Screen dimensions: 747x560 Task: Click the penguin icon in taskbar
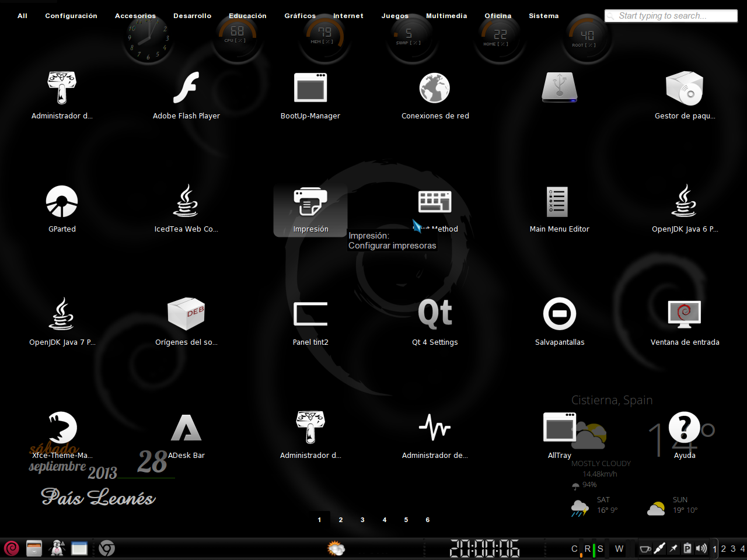[x=57, y=548]
